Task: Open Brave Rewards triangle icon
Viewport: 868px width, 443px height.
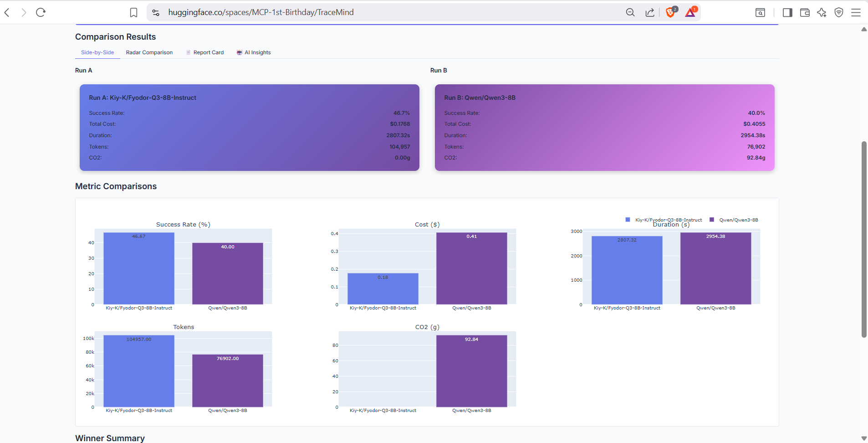Action: click(x=691, y=12)
